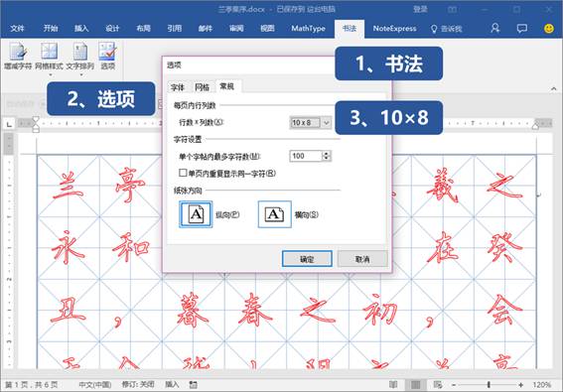Toggle 插入 insert mode in status bar
The width and height of the screenshot is (563, 392).
click(172, 384)
